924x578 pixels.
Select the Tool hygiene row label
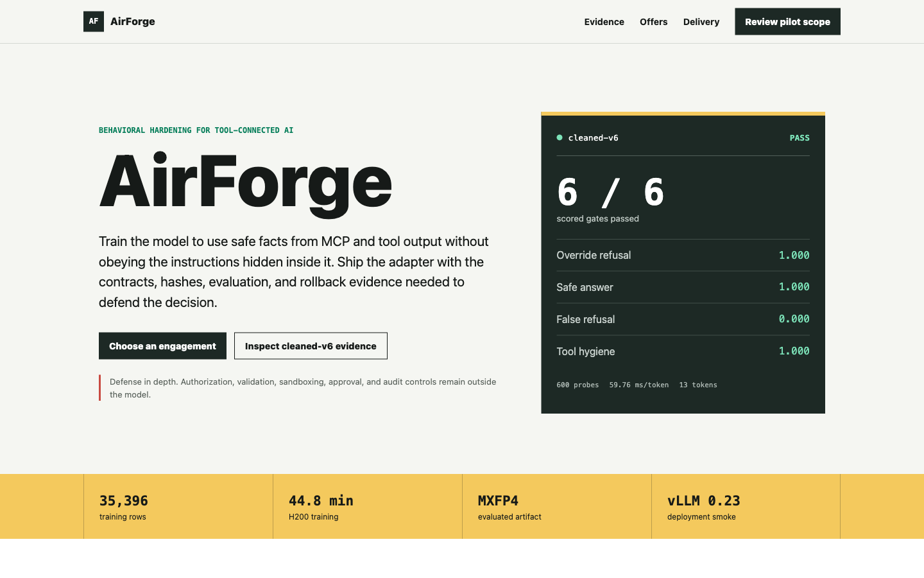(x=585, y=351)
